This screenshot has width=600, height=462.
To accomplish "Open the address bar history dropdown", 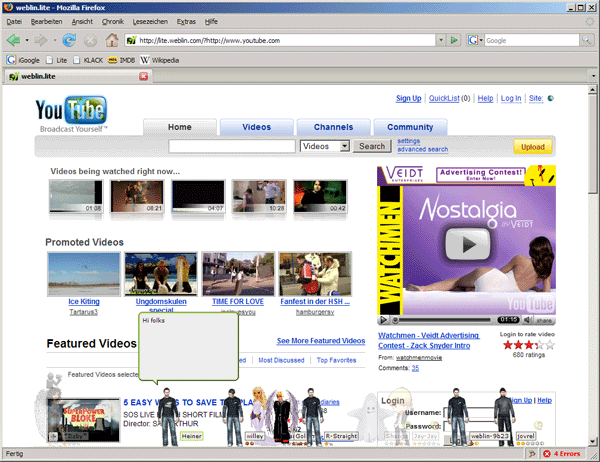I will [441, 40].
